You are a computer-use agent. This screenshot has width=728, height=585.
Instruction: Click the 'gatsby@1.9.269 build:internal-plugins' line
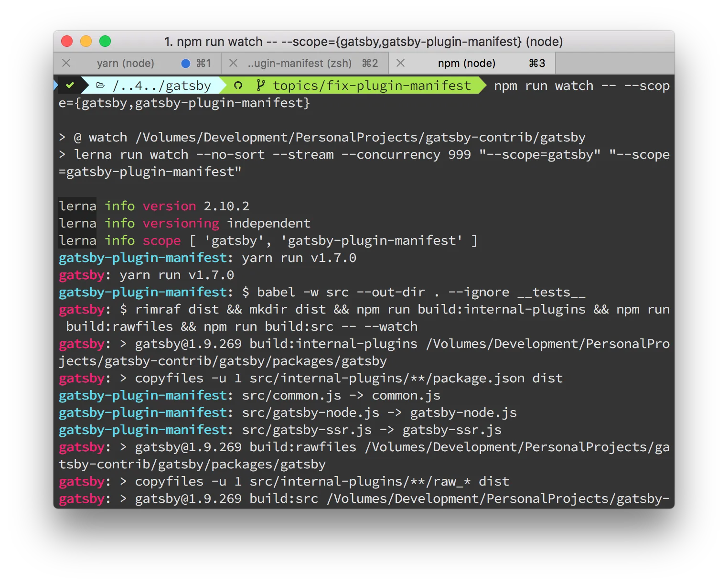click(364, 352)
